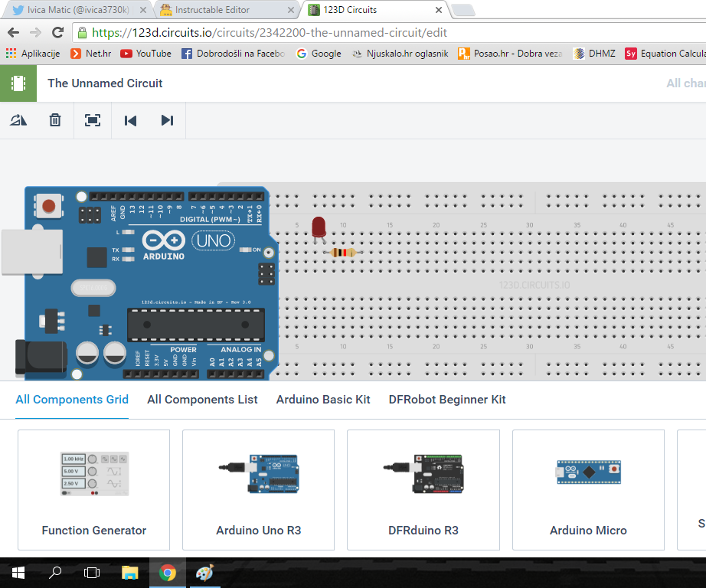Click the HTTPS padlock icon in address bar

point(81,34)
